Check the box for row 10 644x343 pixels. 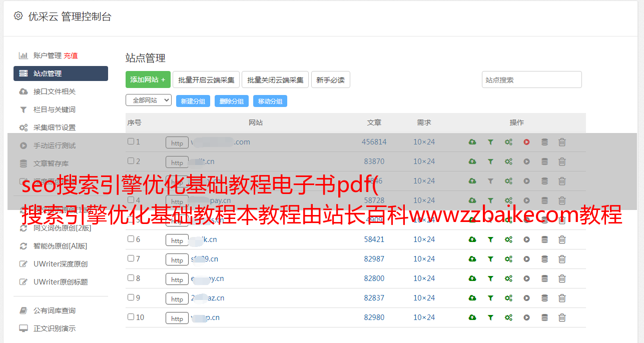tap(131, 317)
